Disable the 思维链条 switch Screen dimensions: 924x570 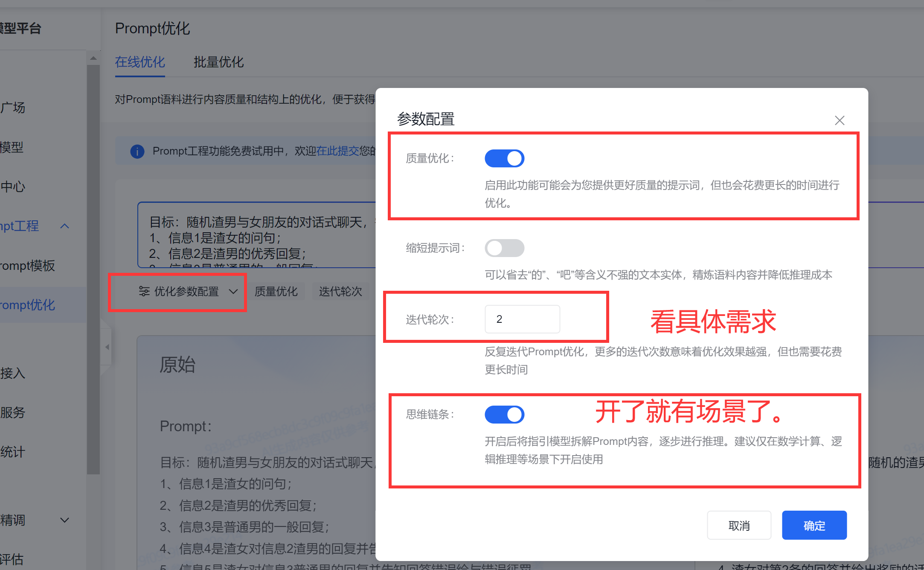click(x=504, y=415)
